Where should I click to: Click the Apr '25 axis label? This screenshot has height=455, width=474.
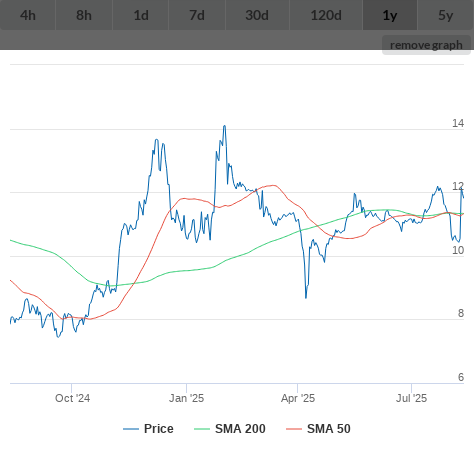coord(298,398)
